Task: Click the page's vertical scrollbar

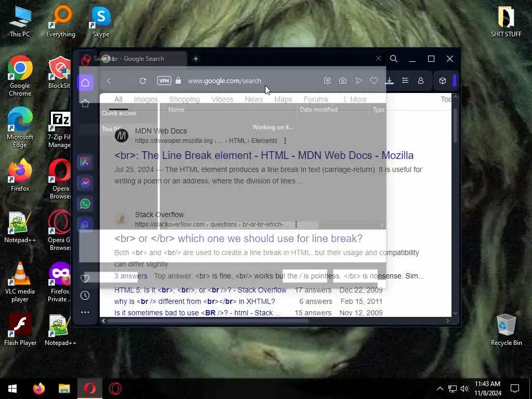Action: point(455,126)
